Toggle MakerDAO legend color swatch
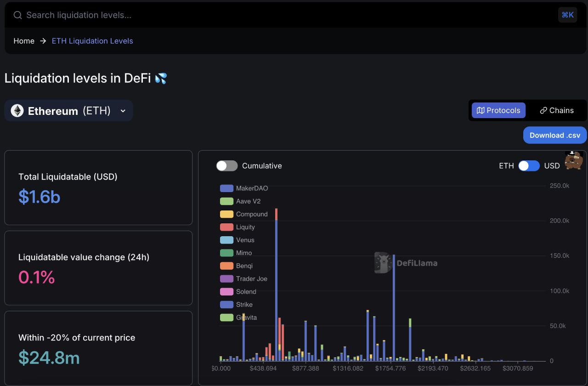This screenshot has height=386, width=588. tap(227, 188)
